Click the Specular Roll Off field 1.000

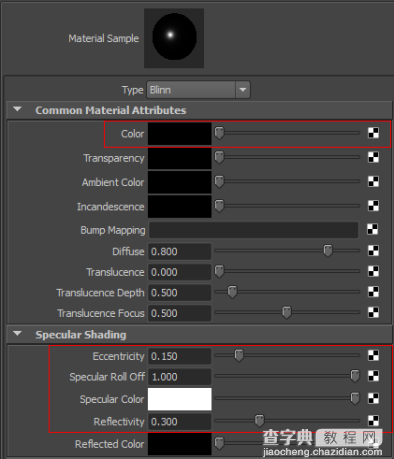(x=180, y=377)
